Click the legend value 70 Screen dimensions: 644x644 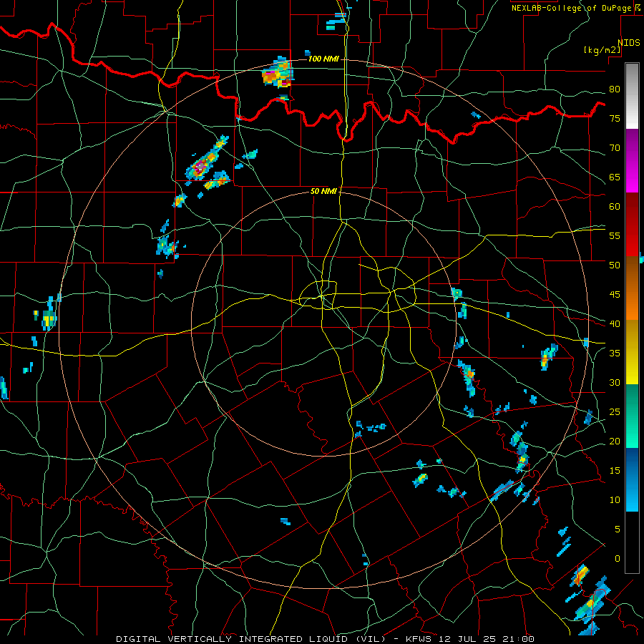point(615,148)
